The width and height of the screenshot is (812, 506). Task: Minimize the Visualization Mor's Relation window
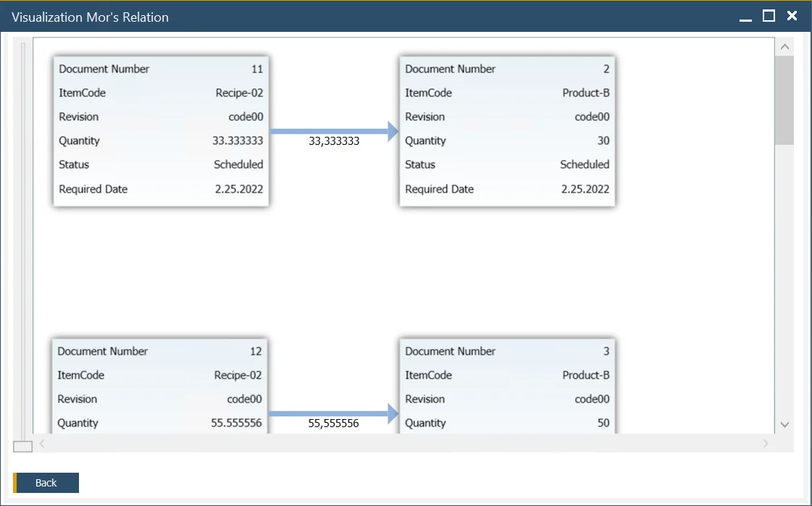tap(745, 17)
